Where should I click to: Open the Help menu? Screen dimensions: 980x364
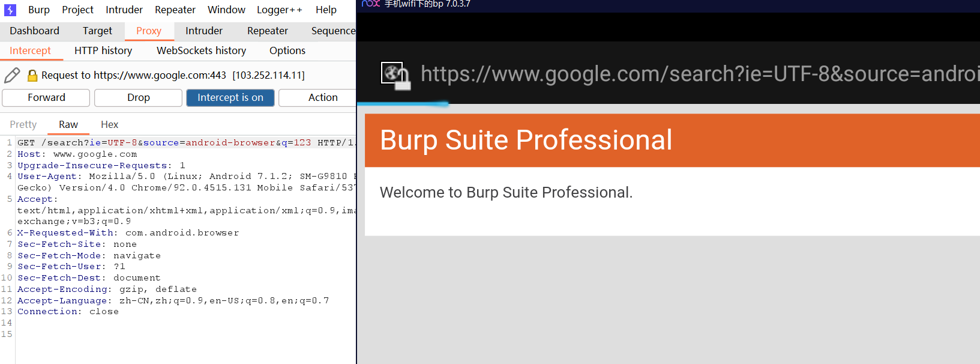click(x=326, y=10)
